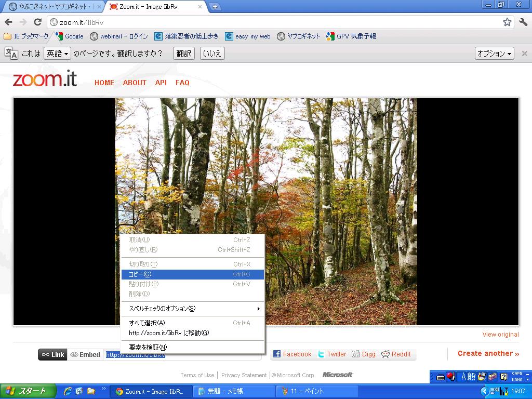Image resolution: width=532 pixels, height=399 pixels.
Task: Share image on Digg
Action: pos(363,354)
